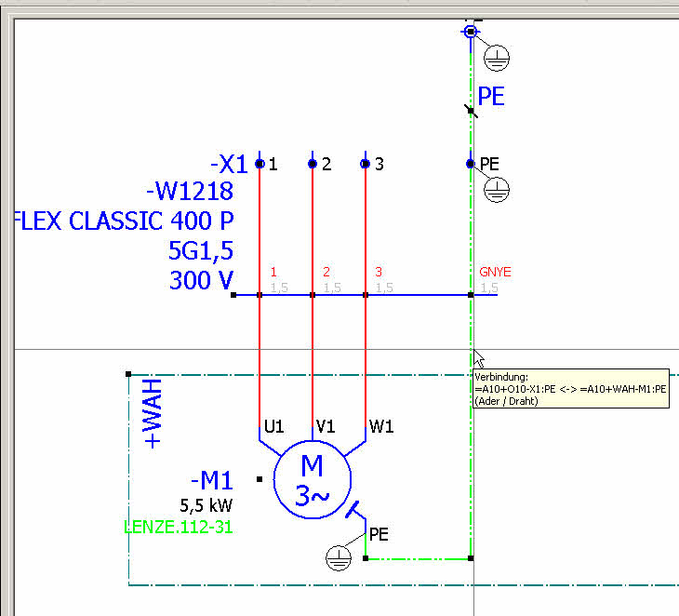
Task: Click the insertion point handle left of motor
Action: (260, 479)
